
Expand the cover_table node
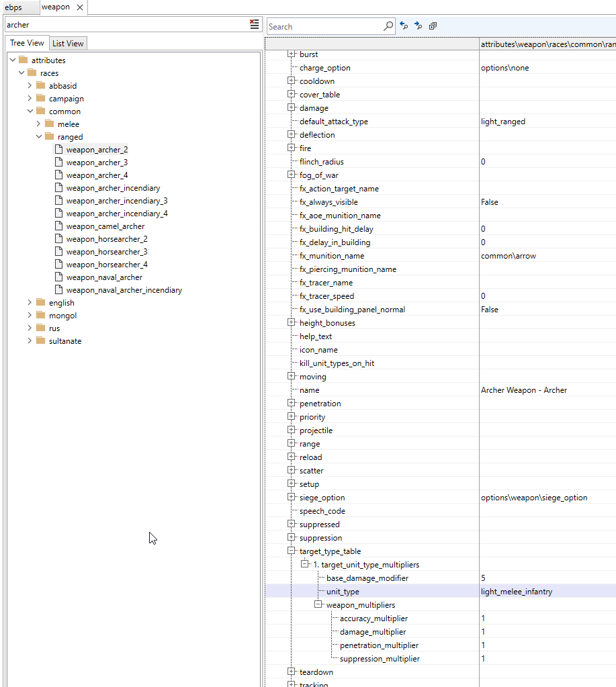pyautogui.click(x=292, y=94)
